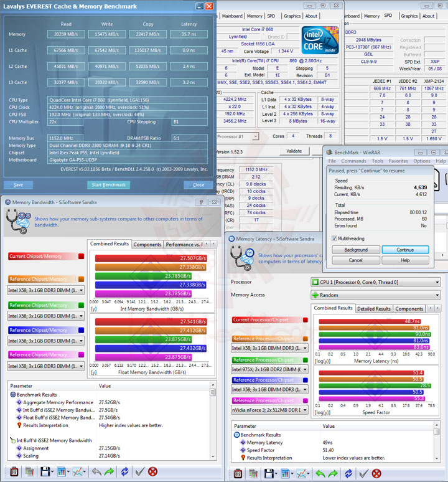Click bar-chart report icon in Memory Bandwidth toolbar
The image size is (448, 482).
pyautogui.click(x=62, y=471)
